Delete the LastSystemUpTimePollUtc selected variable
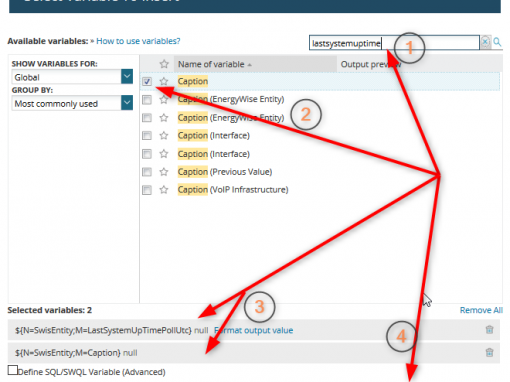The width and height of the screenshot is (510, 382). [x=489, y=330]
